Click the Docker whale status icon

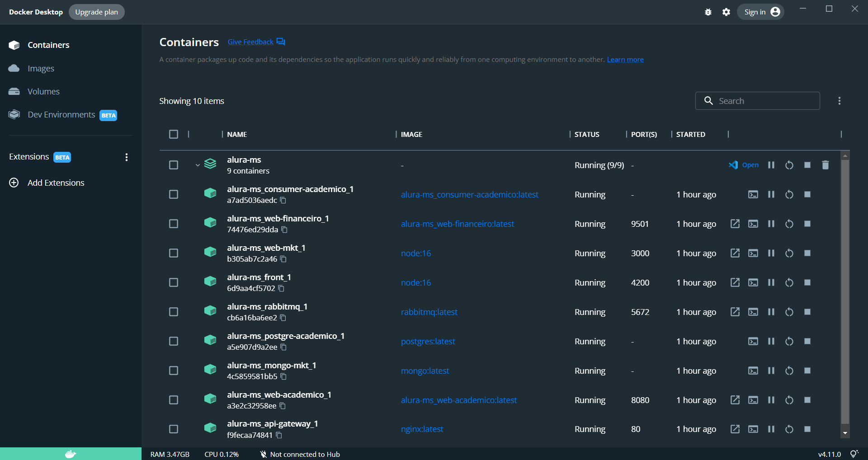[71, 454]
